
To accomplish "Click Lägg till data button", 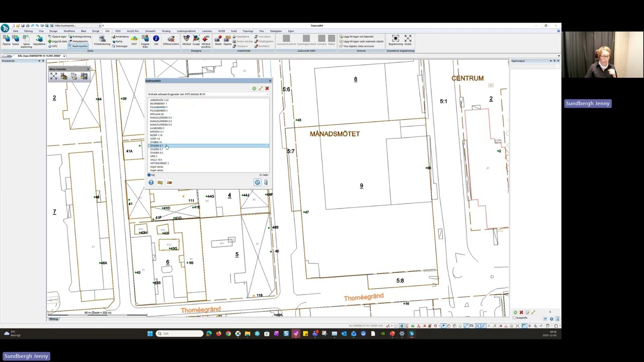I will (58, 41).
